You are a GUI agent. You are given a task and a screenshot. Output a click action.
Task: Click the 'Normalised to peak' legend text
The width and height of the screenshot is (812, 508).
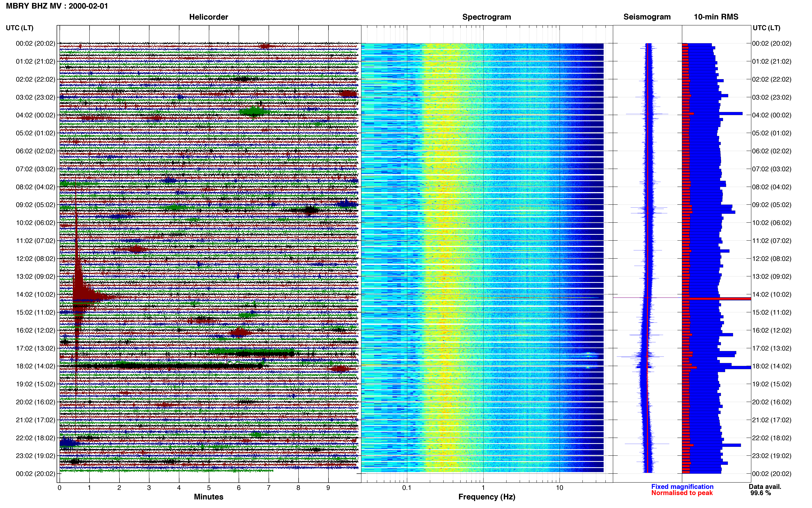coord(682,493)
